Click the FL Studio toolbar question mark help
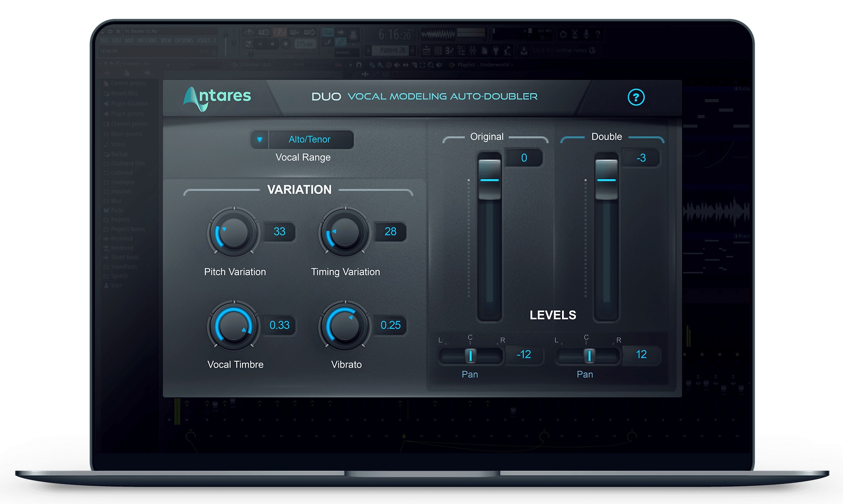843x504 pixels. [598, 34]
